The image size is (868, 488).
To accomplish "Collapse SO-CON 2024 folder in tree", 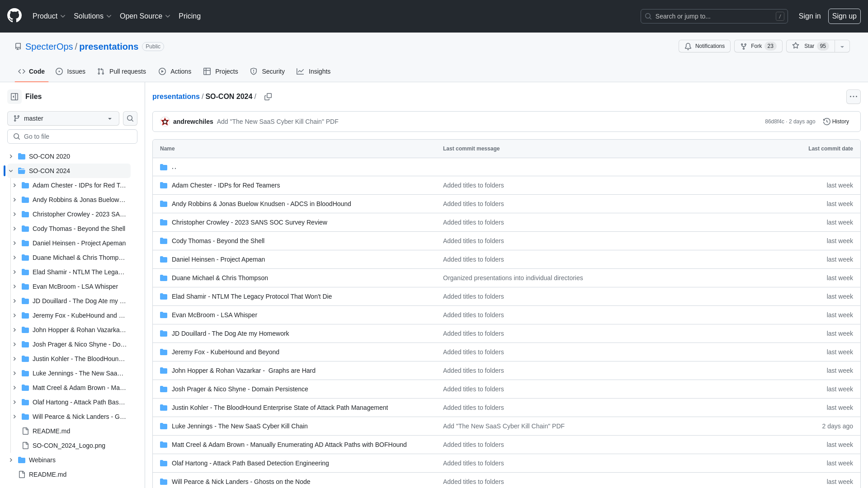I will pyautogui.click(x=11, y=171).
